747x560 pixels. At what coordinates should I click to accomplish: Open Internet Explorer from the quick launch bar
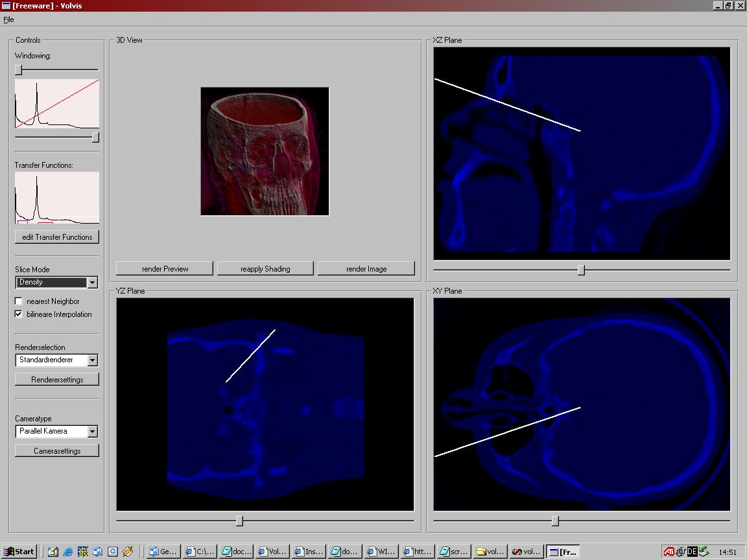68,552
